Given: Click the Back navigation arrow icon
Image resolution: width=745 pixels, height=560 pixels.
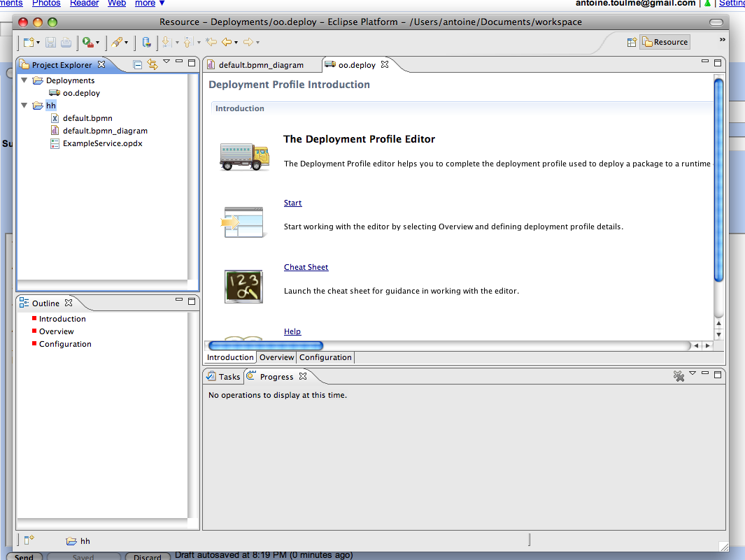Looking at the screenshot, I should tap(227, 42).
